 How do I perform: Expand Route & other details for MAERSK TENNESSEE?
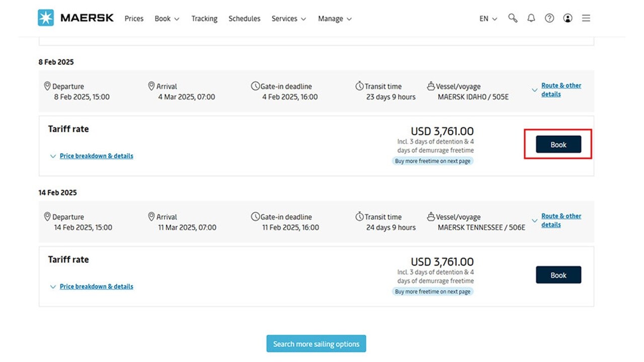[561, 220]
